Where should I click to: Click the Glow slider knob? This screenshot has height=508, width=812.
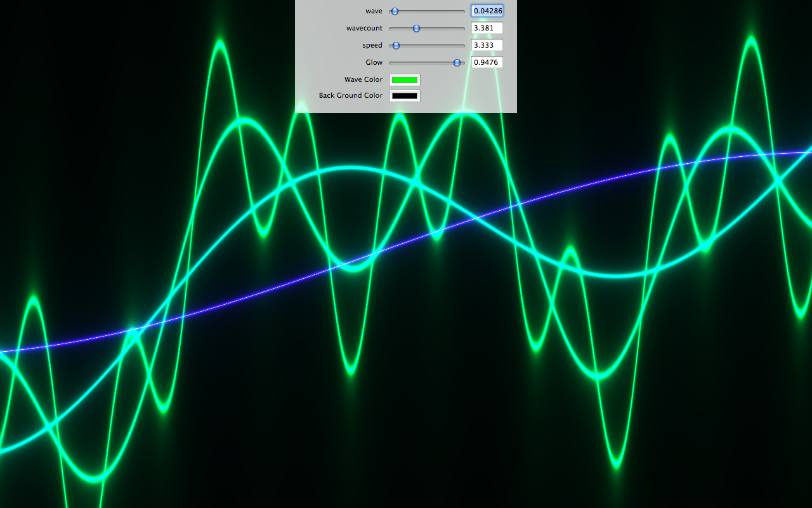(x=457, y=63)
